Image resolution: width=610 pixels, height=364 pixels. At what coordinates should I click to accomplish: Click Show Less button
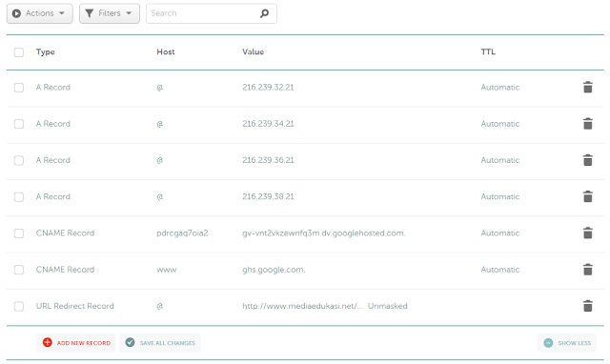tap(567, 343)
